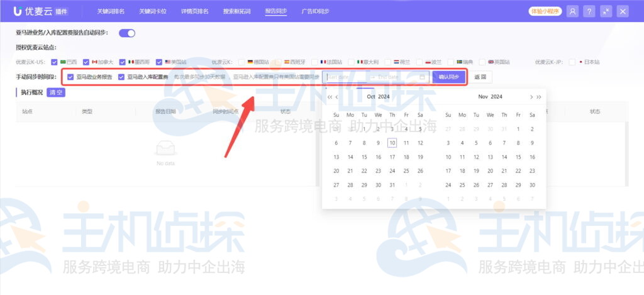
Task: Select October 1 in the calendar
Action: 364,129
